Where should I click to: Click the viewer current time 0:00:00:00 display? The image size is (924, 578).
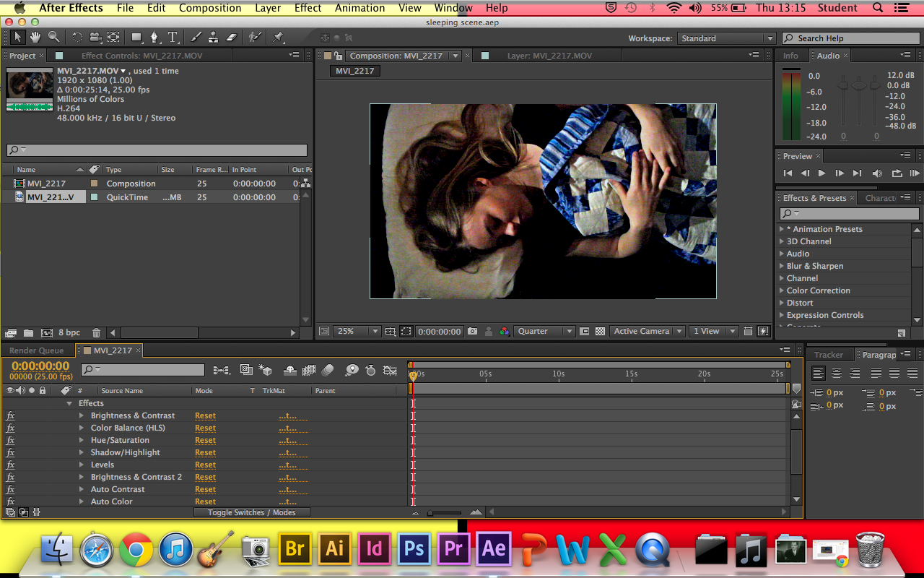(440, 332)
